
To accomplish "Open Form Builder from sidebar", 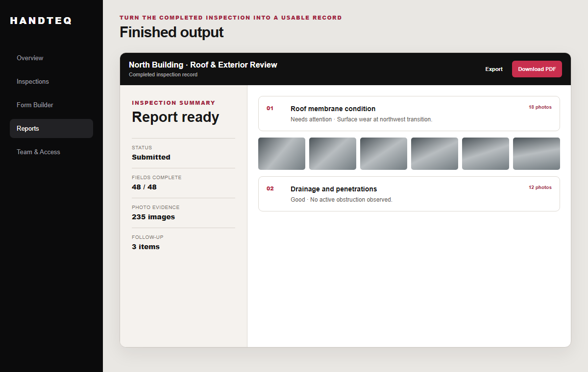I will tap(51, 105).
